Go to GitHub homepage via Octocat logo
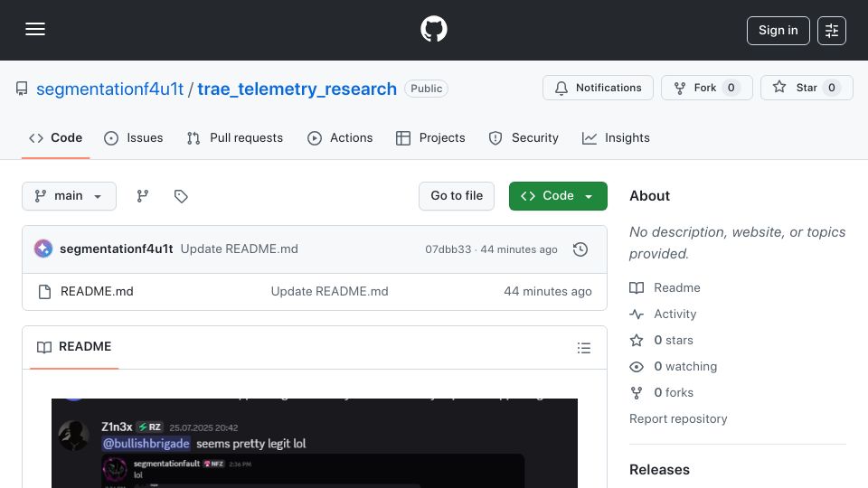 point(433,29)
